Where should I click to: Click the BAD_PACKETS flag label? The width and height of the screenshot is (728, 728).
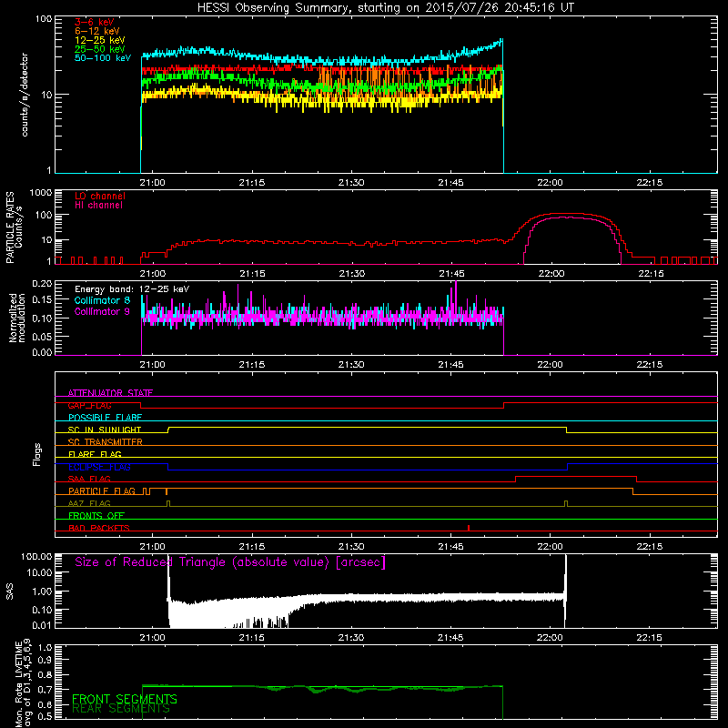99,528
